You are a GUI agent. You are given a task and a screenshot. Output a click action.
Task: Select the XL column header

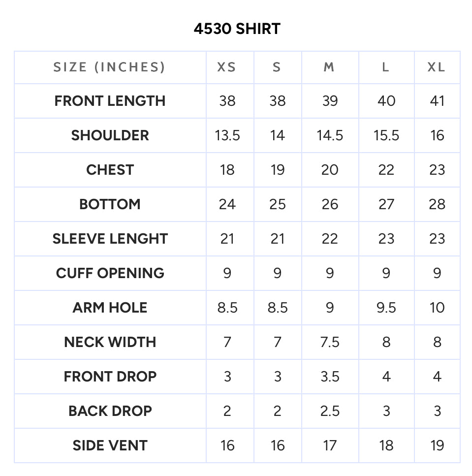pyautogui.click(x=437, y=67)
